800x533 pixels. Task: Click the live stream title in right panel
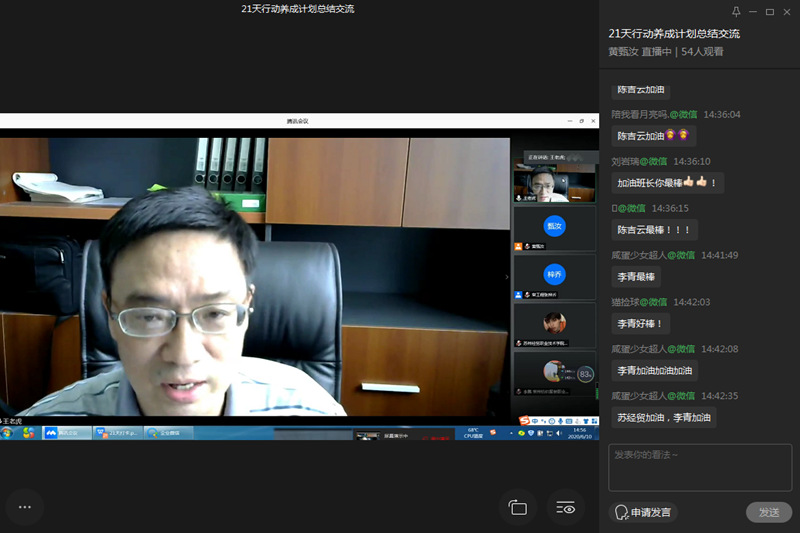[674, 34]
